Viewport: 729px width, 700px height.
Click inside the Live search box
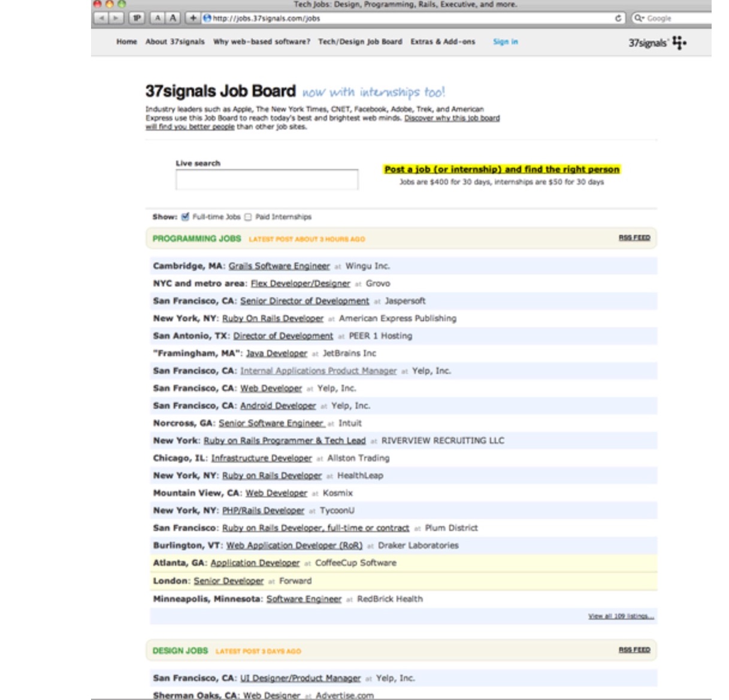pyautogui.click(x=267, y=180)
